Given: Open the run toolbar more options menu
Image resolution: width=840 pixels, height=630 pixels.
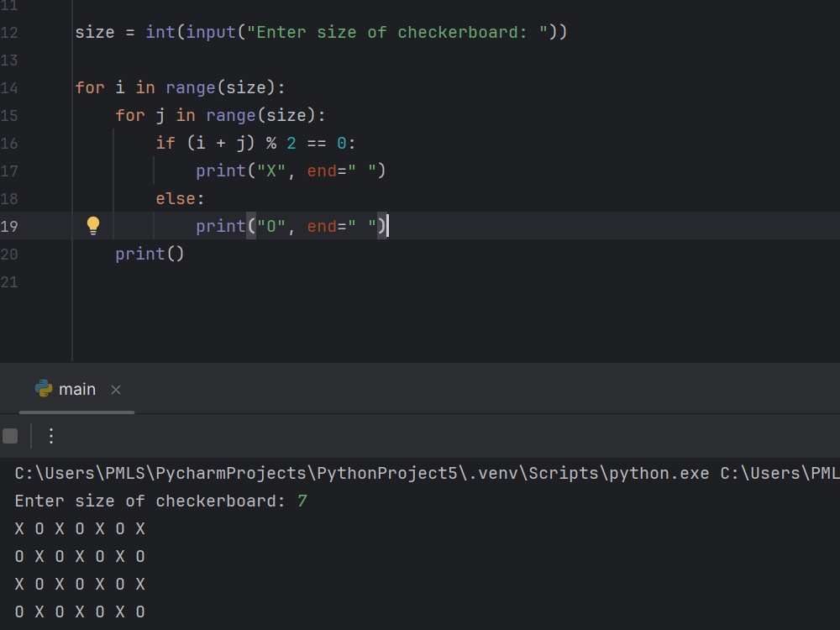Looking at the screenshot, I should click(51, 436).
